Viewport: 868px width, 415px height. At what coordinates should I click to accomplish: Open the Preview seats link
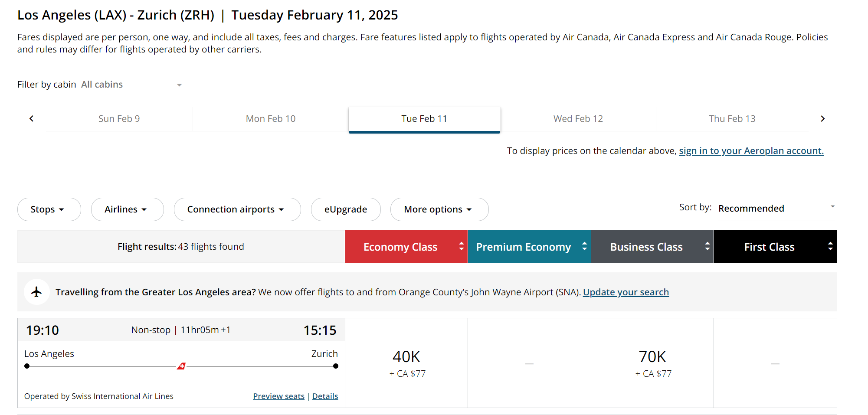click(x=278, y=396)
